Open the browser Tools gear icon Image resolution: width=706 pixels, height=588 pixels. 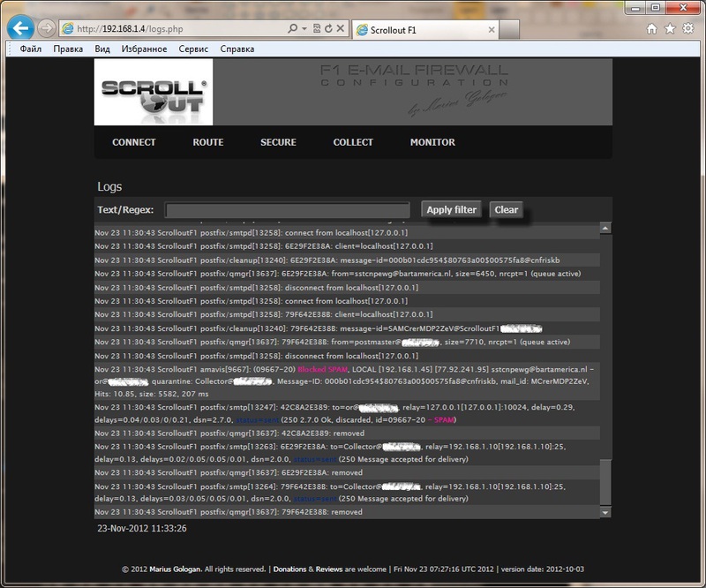click(688, 29)
